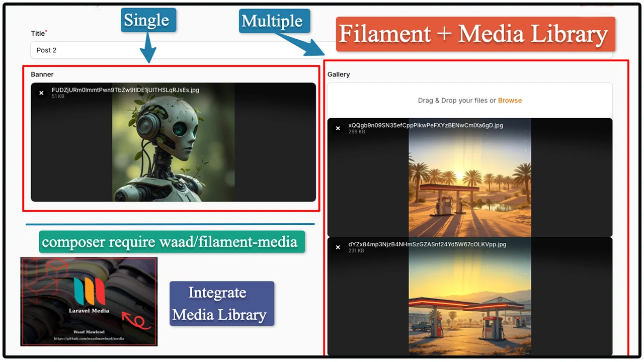This screenshot has width=644, height=362.
Task: Click the Single annotation badge
Action: click(148, 20)
